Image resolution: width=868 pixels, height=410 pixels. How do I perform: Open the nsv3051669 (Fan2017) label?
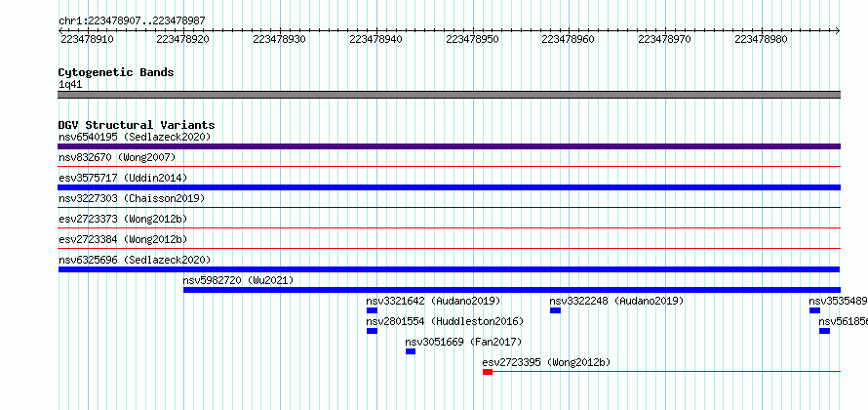463,342
